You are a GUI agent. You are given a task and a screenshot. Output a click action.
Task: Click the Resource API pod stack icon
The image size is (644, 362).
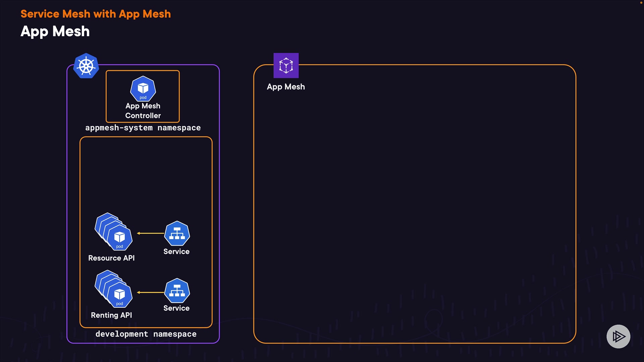pos(114,232)
